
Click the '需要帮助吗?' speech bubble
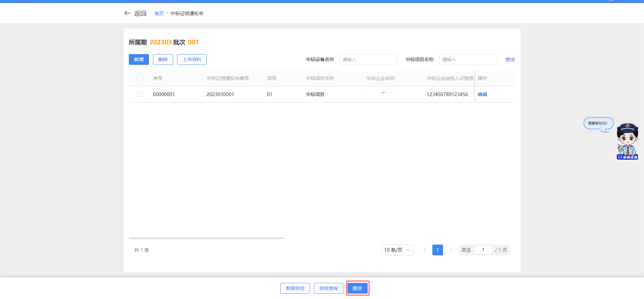point(598,123)
